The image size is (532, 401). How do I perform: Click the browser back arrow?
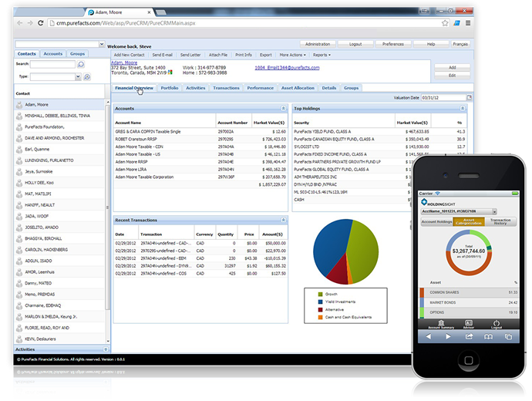coord(20,23)
